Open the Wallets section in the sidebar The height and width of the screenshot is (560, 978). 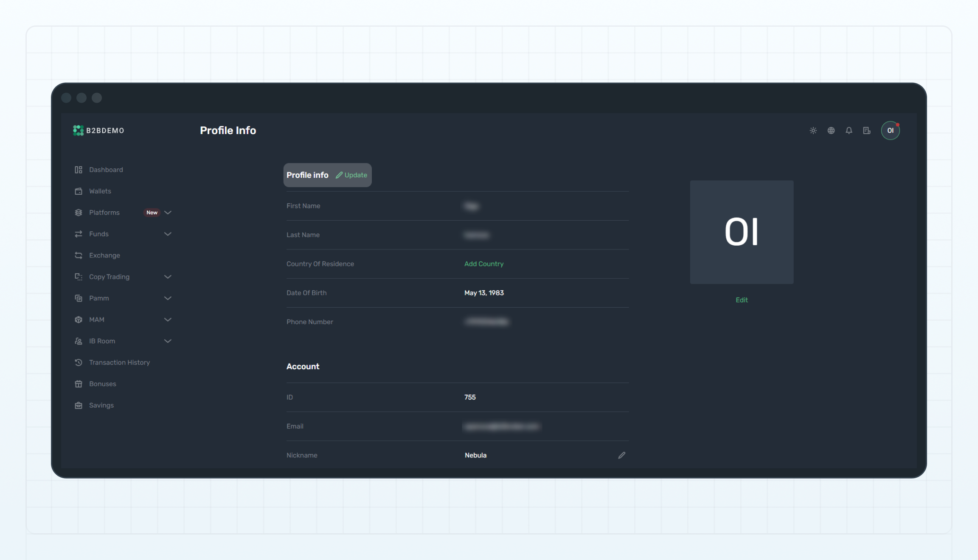click(x=100, y=191)
